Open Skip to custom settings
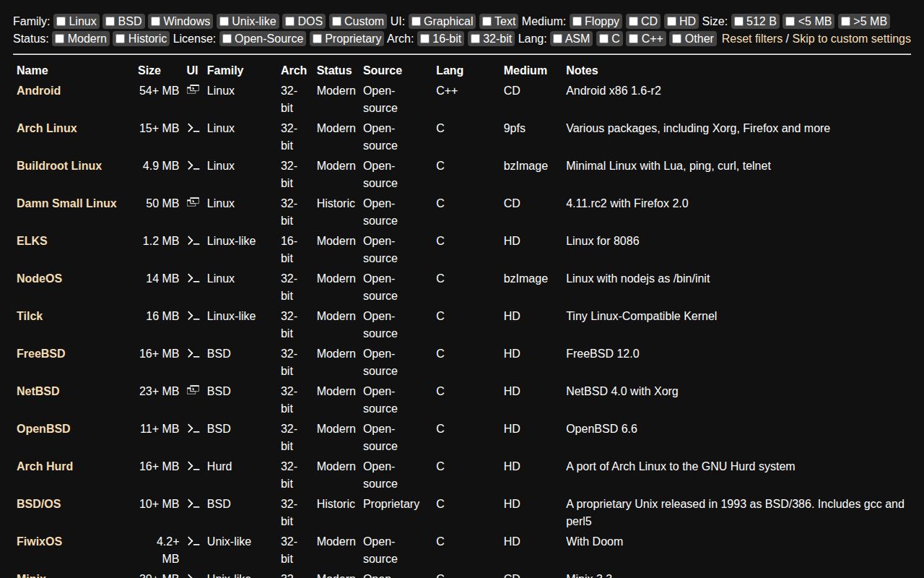The width and height of the screenshot is (924, 578). (x=851, y=38)
